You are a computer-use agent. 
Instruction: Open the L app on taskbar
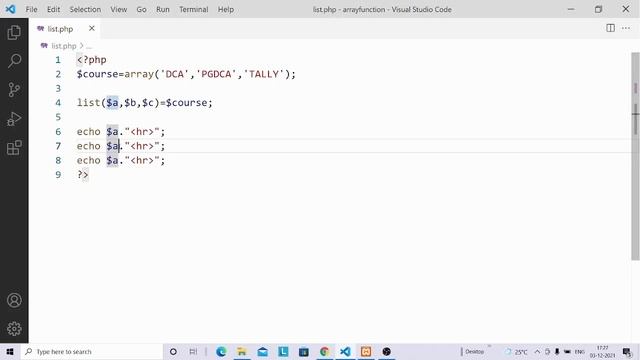tap(283, 351)
